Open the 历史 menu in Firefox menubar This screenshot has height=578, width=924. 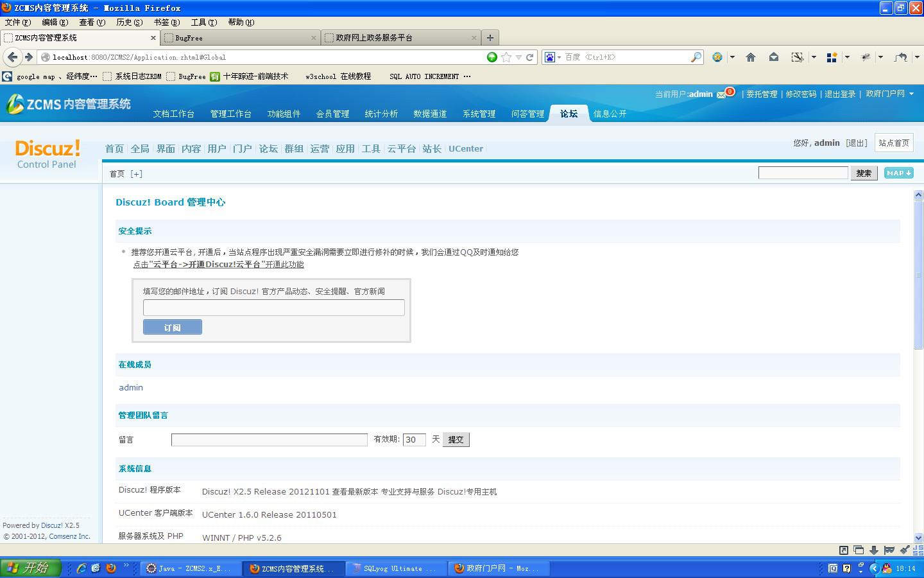[129, 22]
